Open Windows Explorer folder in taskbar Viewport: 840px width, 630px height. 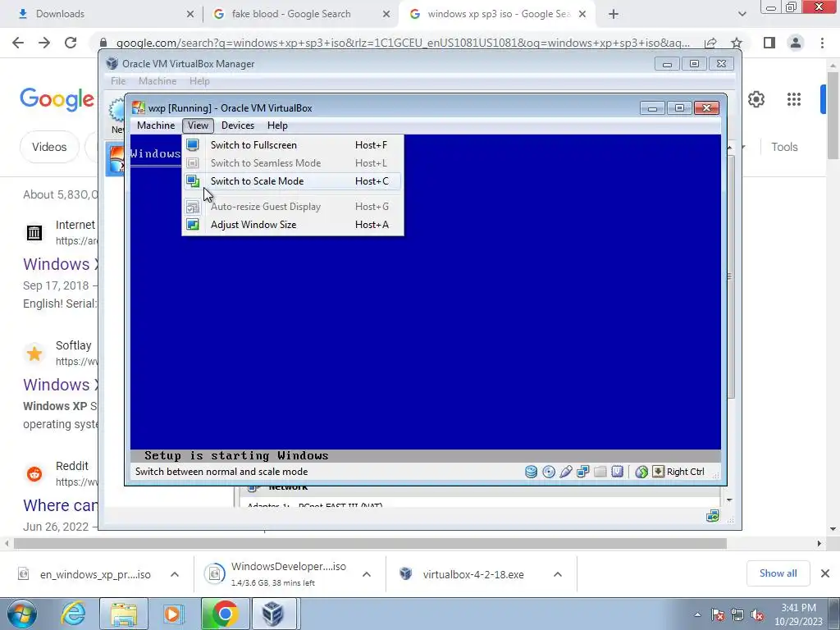[124, 614]
